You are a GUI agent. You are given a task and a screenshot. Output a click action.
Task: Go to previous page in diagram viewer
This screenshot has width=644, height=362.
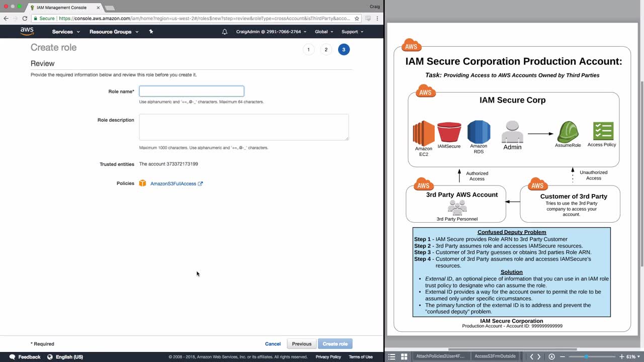532,356
